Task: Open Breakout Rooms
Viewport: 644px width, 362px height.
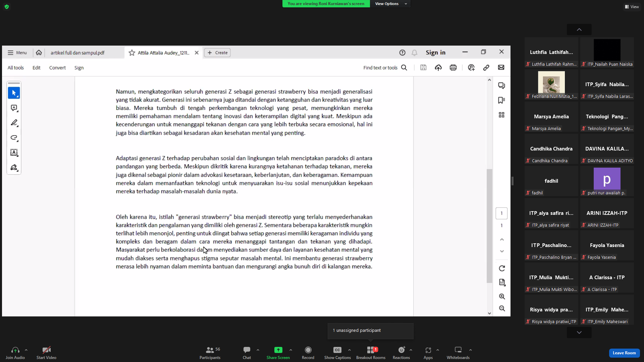Action: (x=371, y=353)
